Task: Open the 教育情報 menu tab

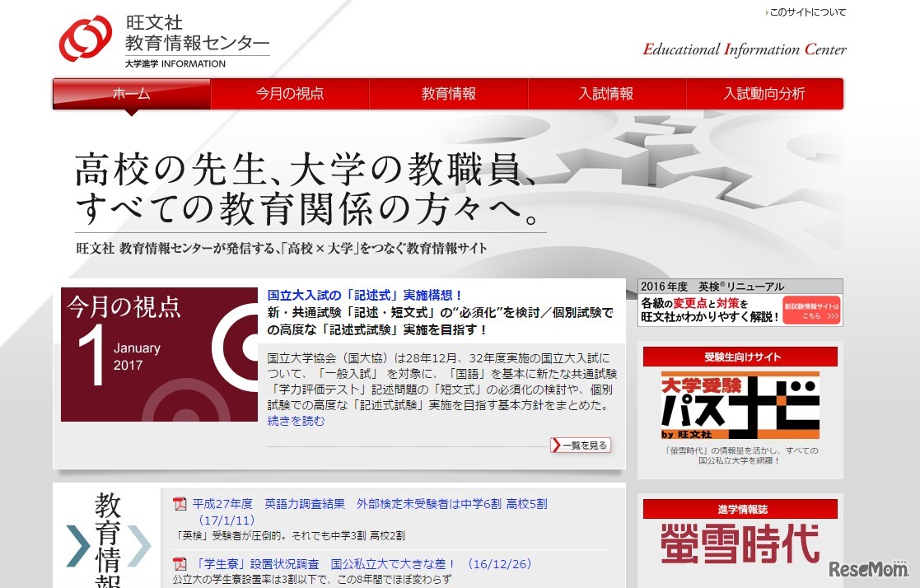Action: point(449,94)
